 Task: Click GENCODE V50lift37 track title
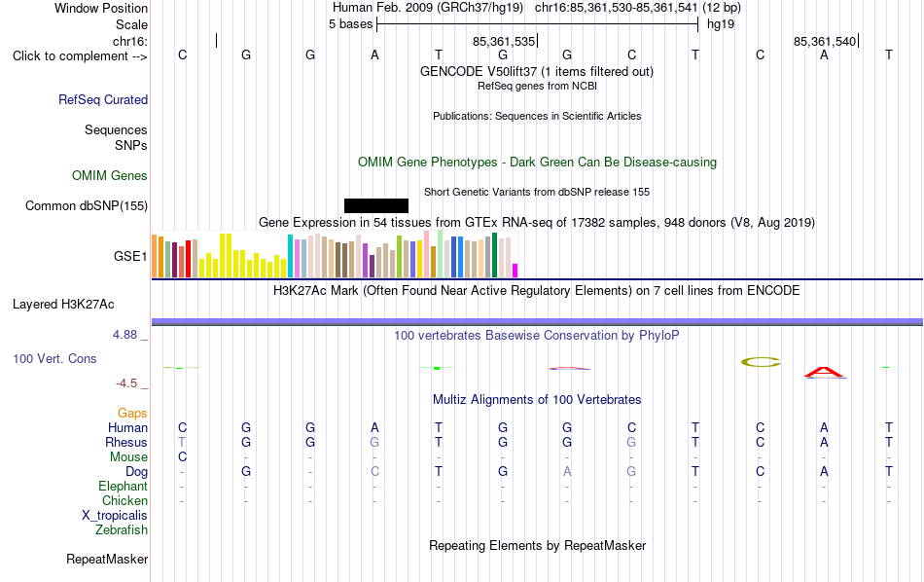(x=537, y=71)
